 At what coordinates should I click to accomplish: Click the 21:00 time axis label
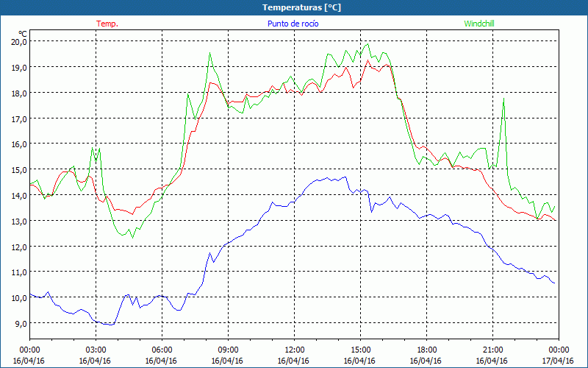[x=492, y=350]
